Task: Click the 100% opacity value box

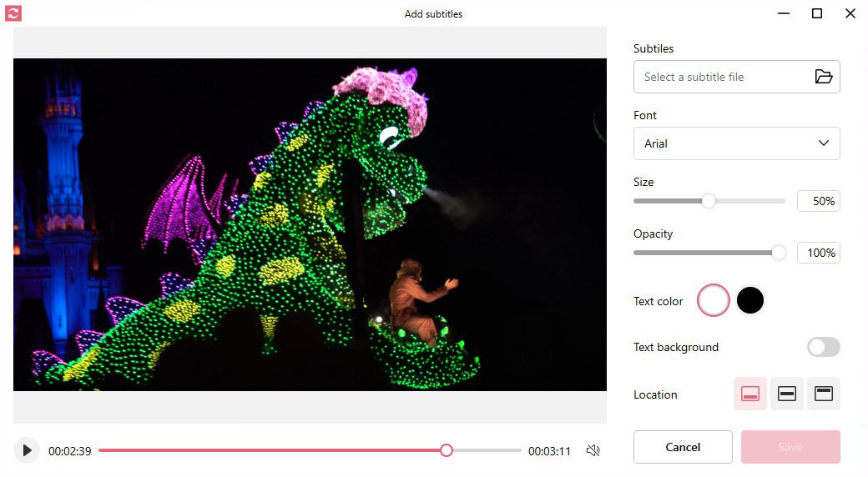Action: 818,253
